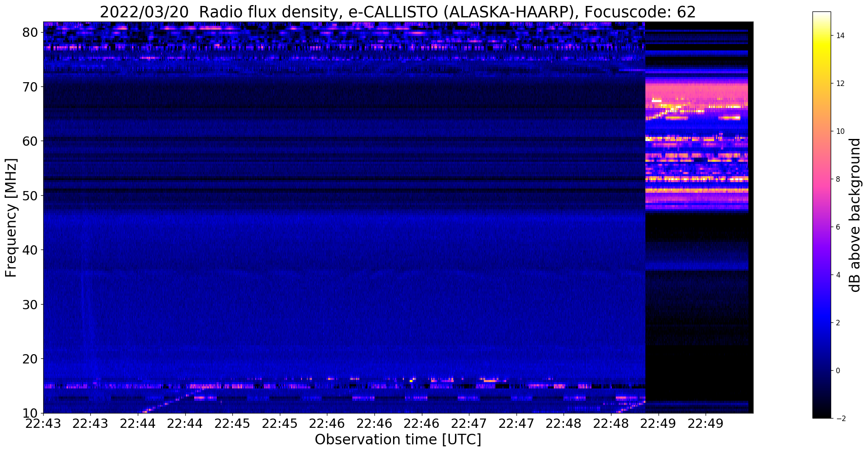This screenshot has width=868, height=452.
Task: Click the 6 tick label on the colorbar
Action: click(838, 227)
